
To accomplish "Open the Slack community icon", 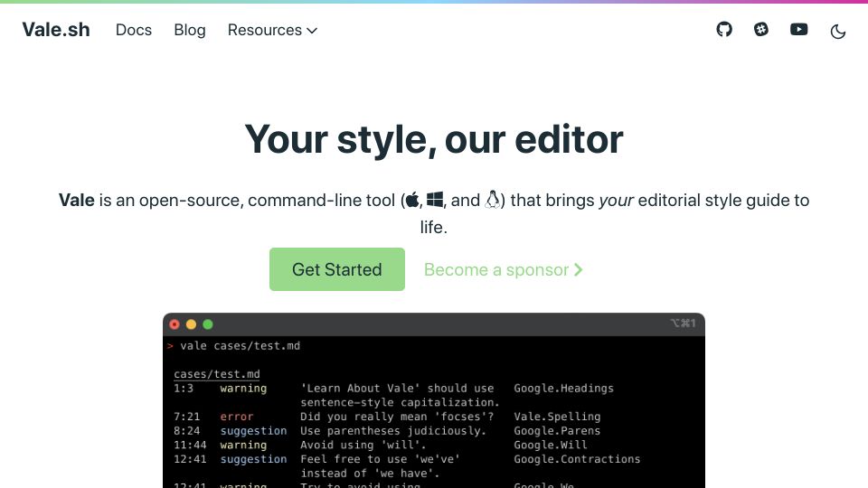I will tap(761, 29).
